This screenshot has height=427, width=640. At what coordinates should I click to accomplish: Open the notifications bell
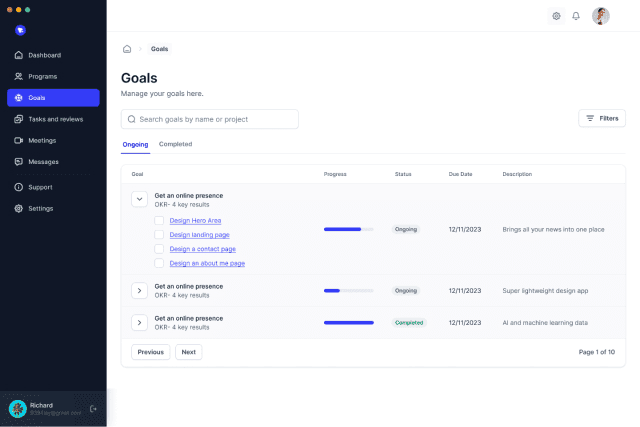coord(576,16)
